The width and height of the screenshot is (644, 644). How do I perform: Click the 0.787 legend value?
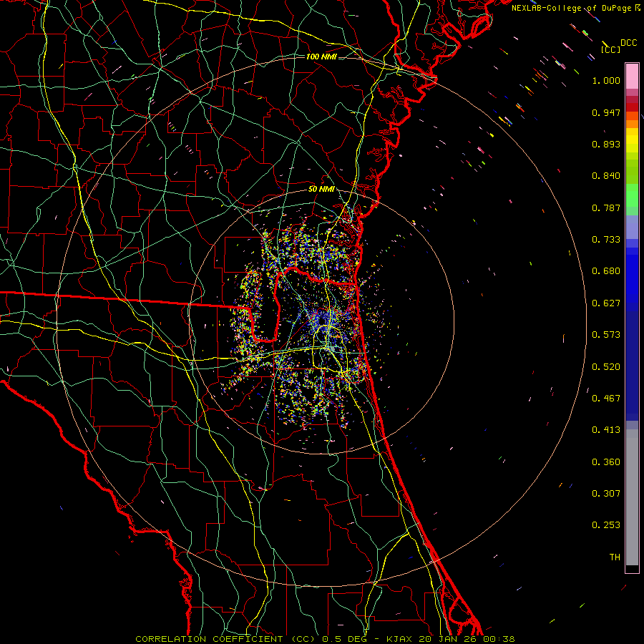pyautogui.click(x=606, y=208)
